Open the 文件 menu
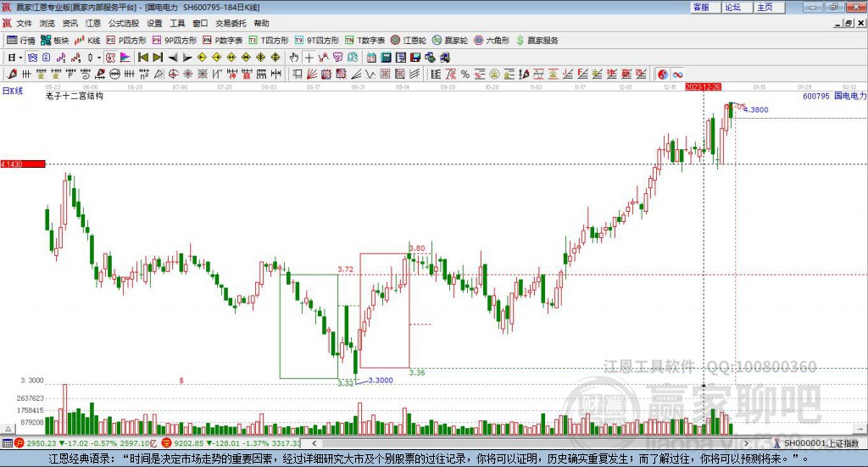 [24, 23]
